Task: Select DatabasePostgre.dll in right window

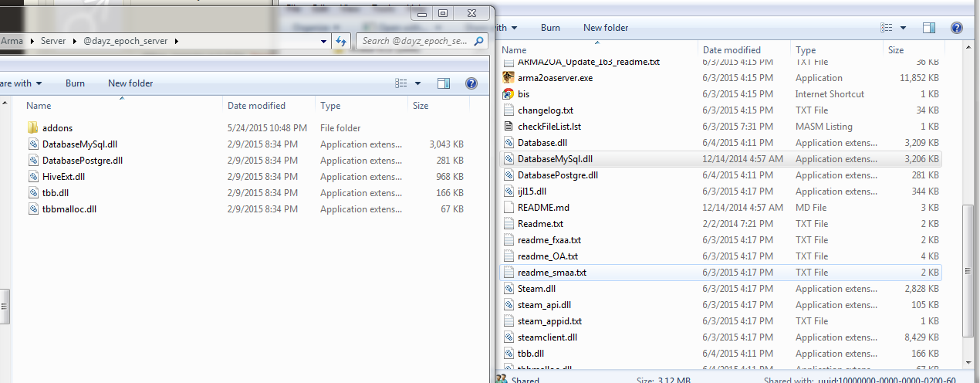Action: point(721,175)
